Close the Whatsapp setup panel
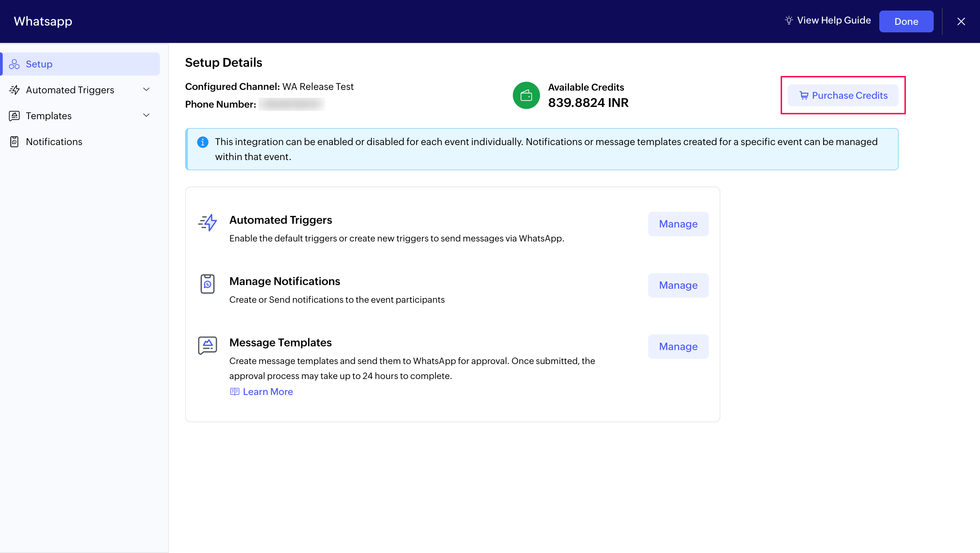 pos(961,21)
